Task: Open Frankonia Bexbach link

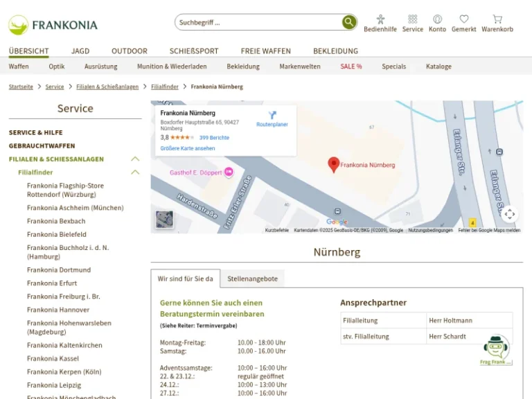Action: [56, 221]
